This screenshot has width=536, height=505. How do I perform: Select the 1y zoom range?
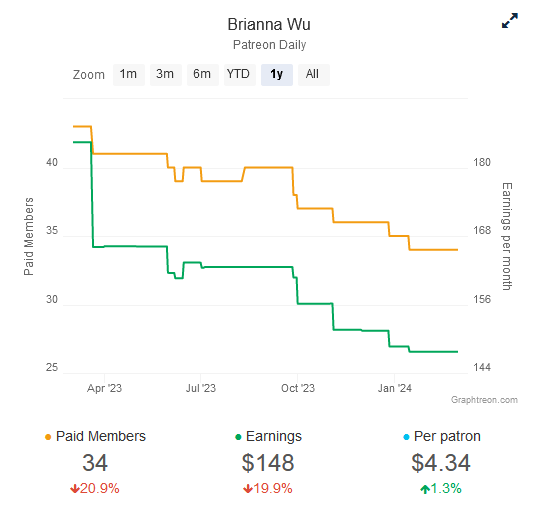point(277,75)
